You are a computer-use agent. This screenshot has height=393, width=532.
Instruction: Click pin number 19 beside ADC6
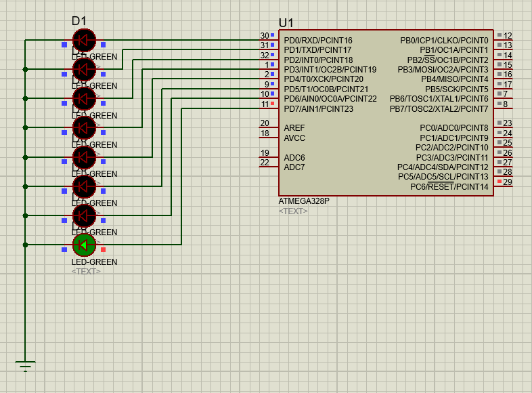point(265,153)
